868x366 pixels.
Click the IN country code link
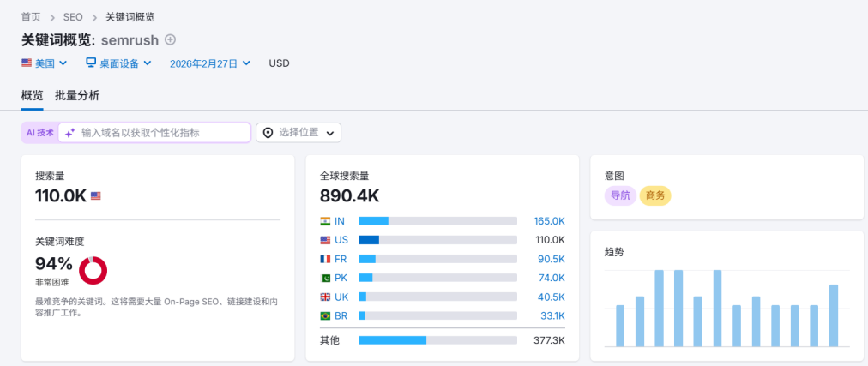340,221
